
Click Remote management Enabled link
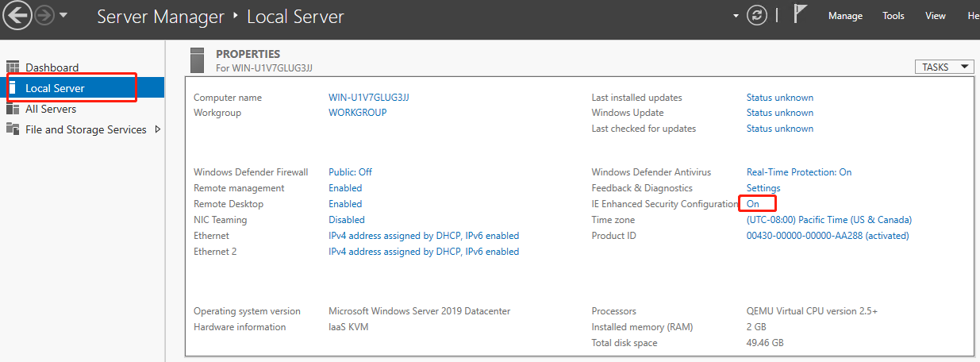tap(345, 188)
